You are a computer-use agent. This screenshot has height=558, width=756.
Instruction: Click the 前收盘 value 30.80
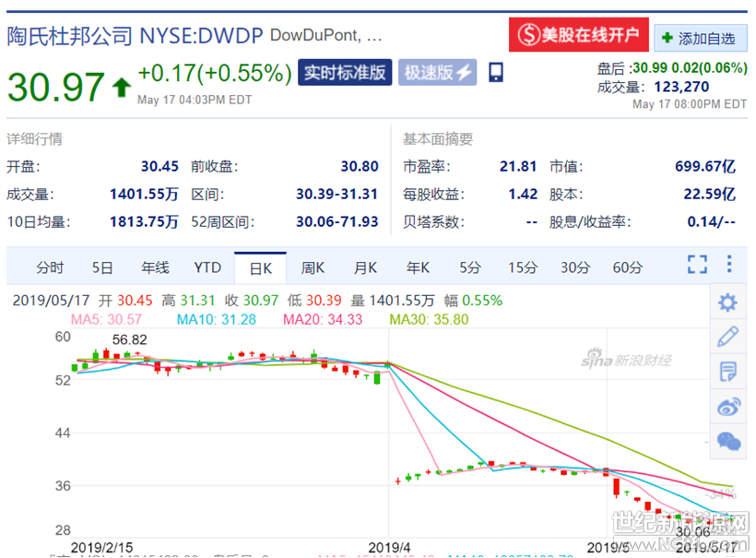coord(360,166)
